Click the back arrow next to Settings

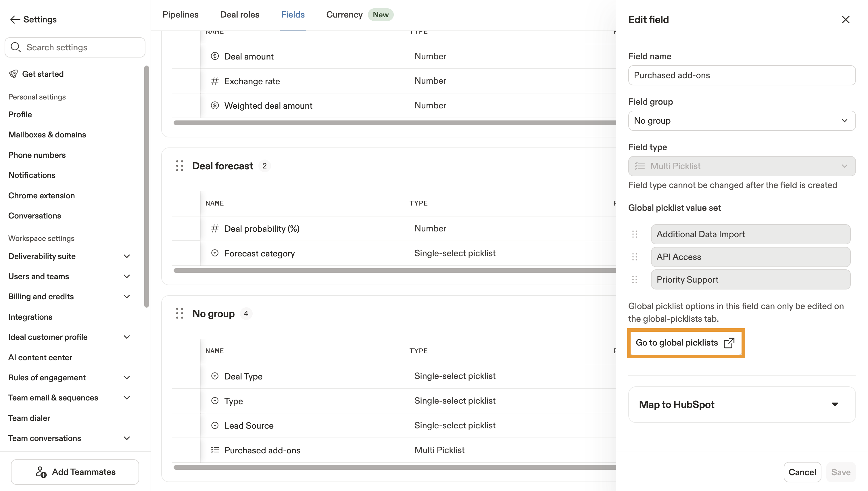pyautogui.click(x=15, y=20)
